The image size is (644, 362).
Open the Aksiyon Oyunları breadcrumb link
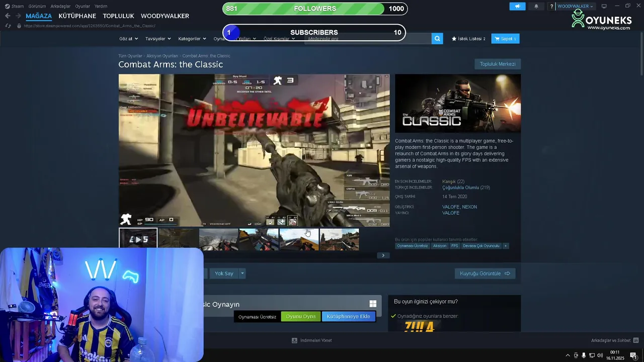[x=162, y=56]
